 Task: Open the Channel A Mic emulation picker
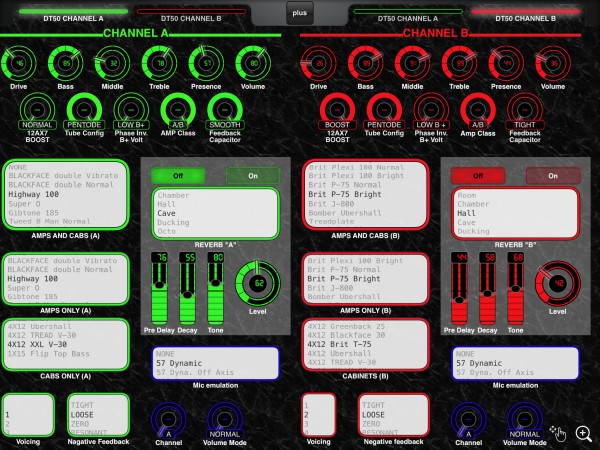pyautogui.click(x=215, y=363)
